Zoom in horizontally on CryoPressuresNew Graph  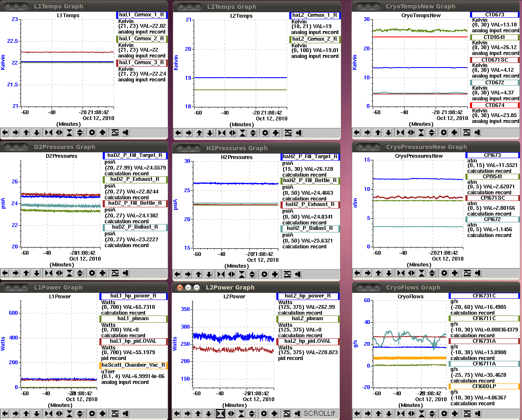click(401, 273)
